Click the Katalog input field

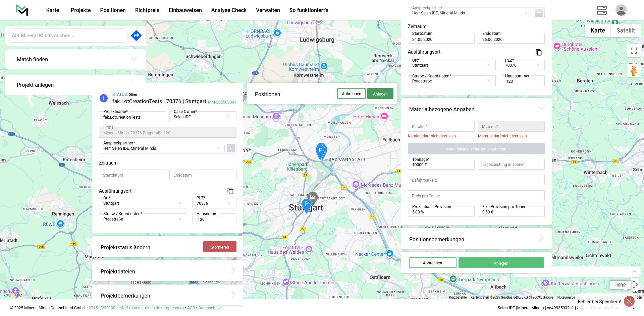click(x=441, y=127)
